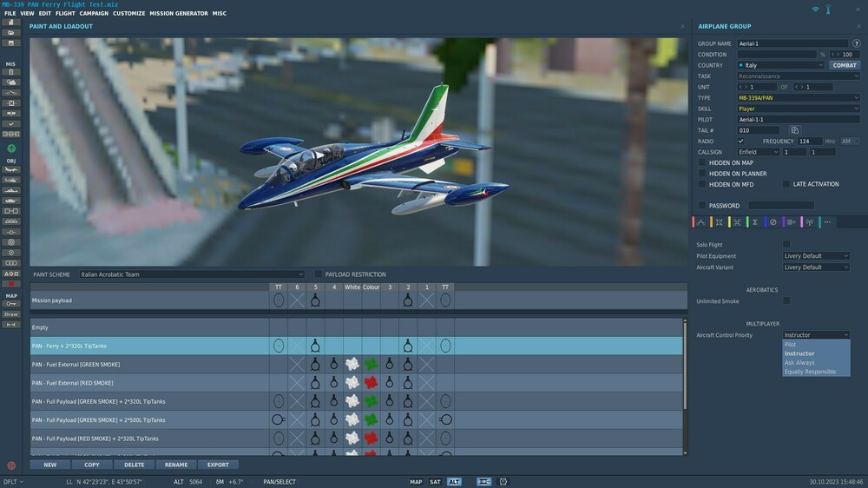Open the weather cloud icon
Image resolution: width=868 pixels, height=488 pixels.
11,82
